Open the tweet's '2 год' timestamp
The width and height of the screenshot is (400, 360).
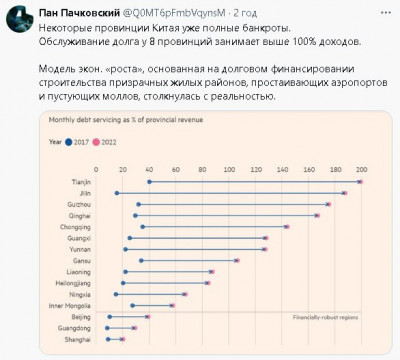[245, 13]
